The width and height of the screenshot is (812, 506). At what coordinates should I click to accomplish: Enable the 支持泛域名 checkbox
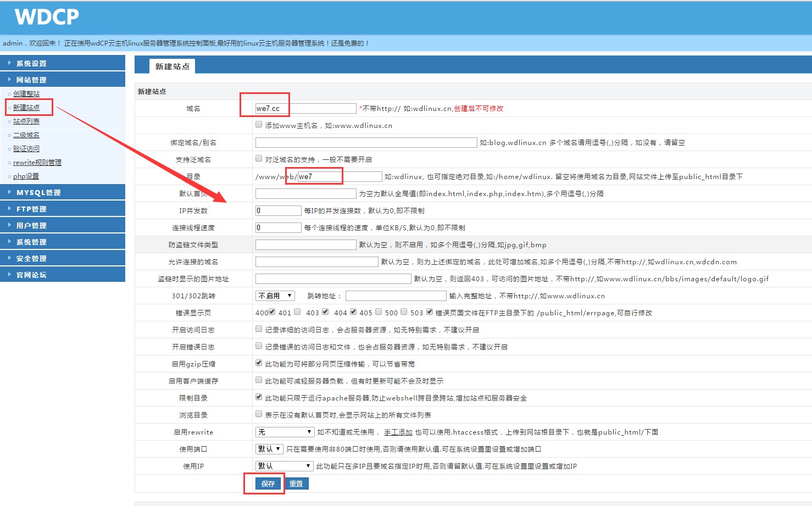tap(259, 159)
